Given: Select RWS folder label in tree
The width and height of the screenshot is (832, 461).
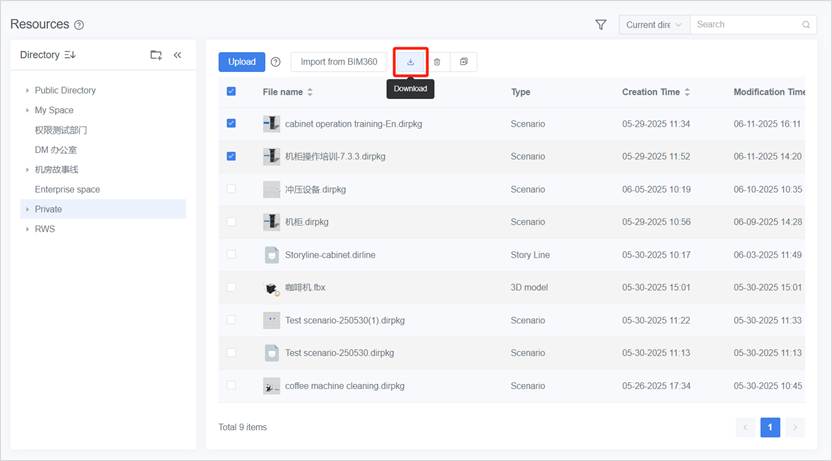Looking at the screenshot, I should point(45,229).
